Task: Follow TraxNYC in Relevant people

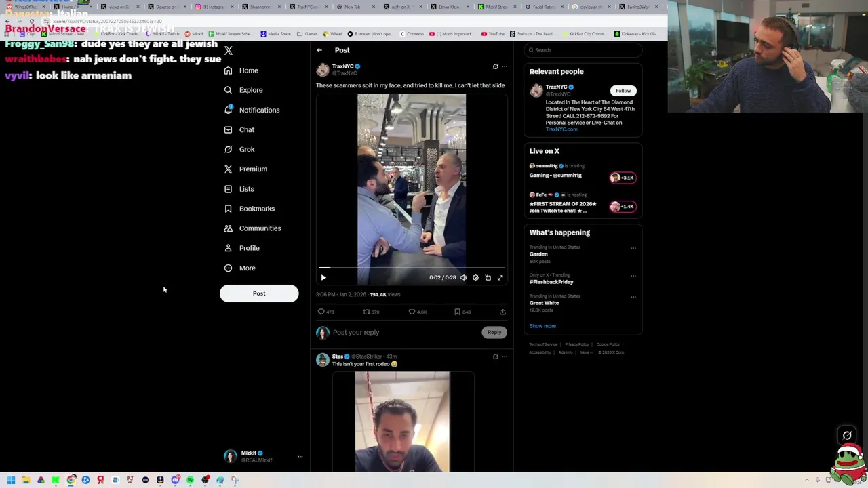Action: click(x=623, y=91)
